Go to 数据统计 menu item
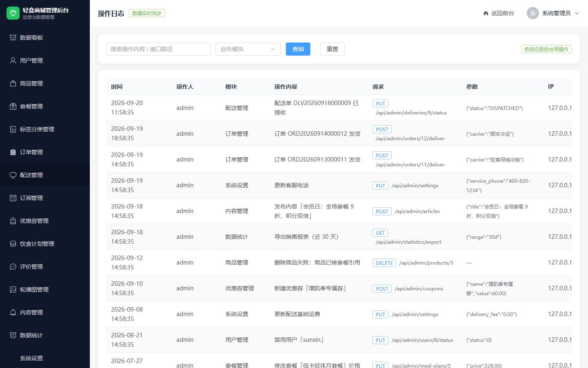This screenshot has height=368, width=588. point(45,335)
